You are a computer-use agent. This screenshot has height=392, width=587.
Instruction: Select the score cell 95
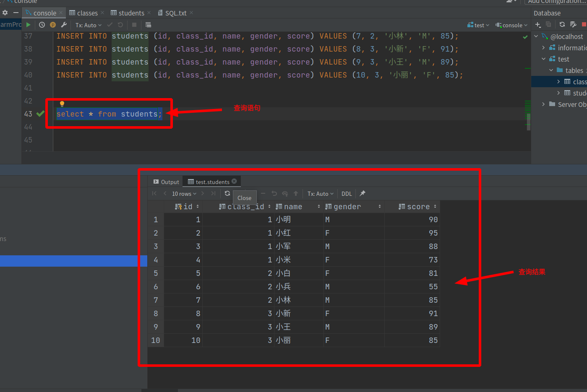pyautogui.click(x=412, y=233)
